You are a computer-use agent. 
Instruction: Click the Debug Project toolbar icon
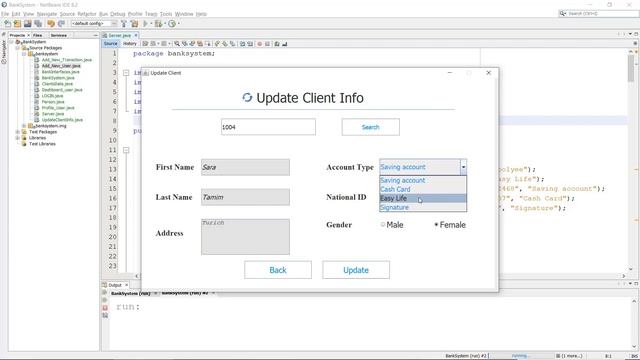(158, 24)
